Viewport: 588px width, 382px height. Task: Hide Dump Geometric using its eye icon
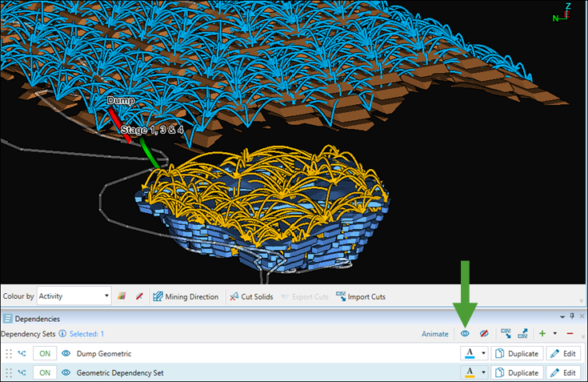(66, 353)
